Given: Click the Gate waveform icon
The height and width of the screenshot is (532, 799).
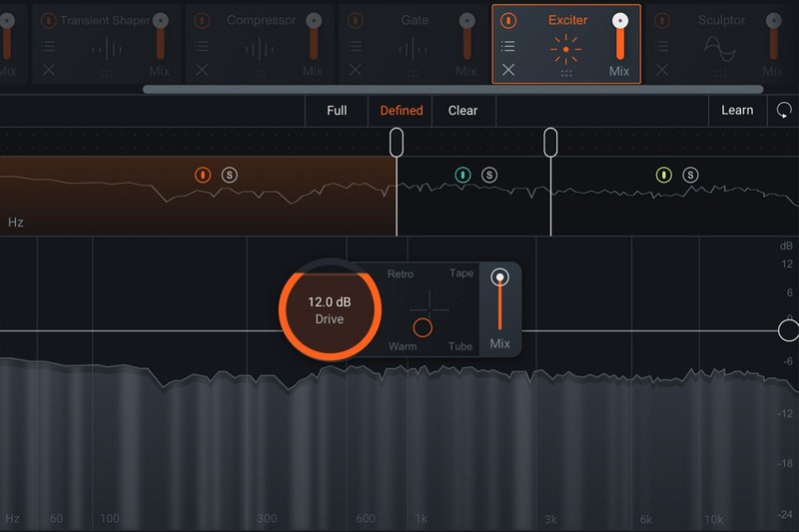Looking at the screenshot, I should tap(413, 49).
